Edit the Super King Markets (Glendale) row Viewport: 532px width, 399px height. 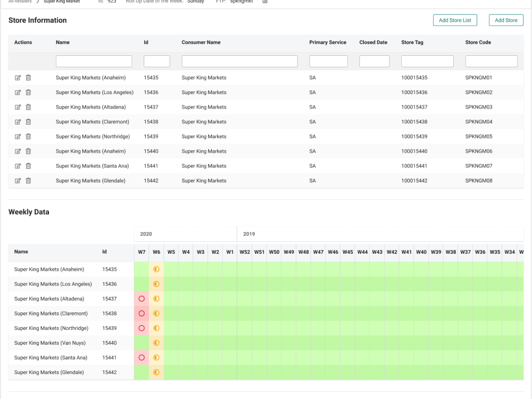(x=18, y=180)
